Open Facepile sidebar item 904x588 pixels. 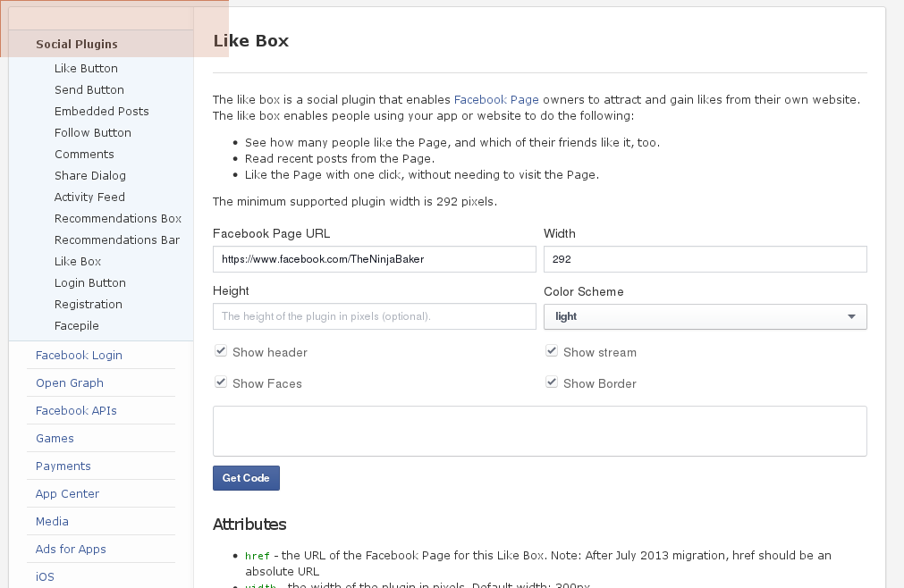[77, 326]
